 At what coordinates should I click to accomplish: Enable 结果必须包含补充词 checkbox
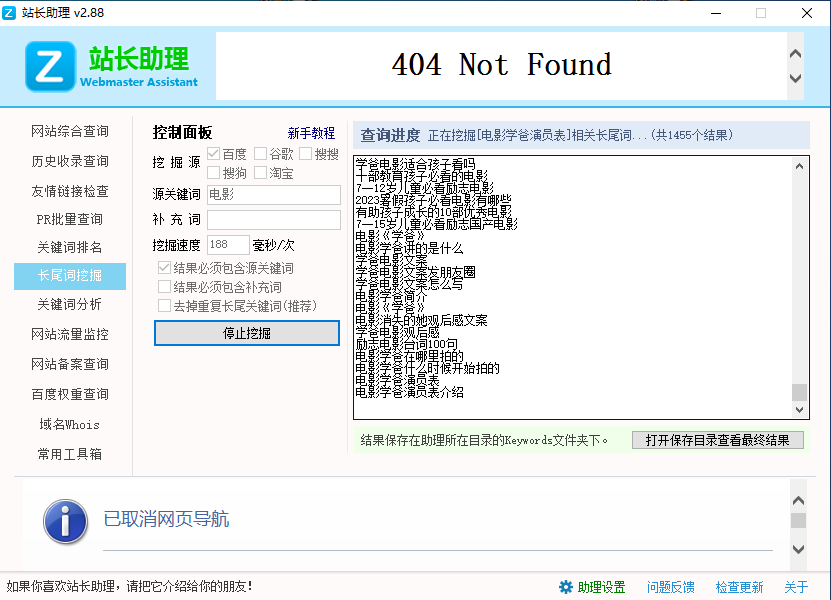tap(165, 287)
